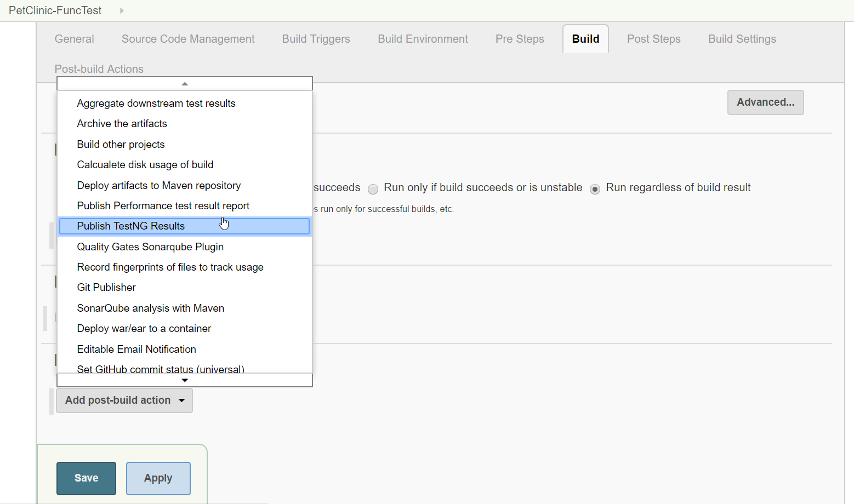Open the Build Triggers tab
854x504 pixels.
(316, 39)
